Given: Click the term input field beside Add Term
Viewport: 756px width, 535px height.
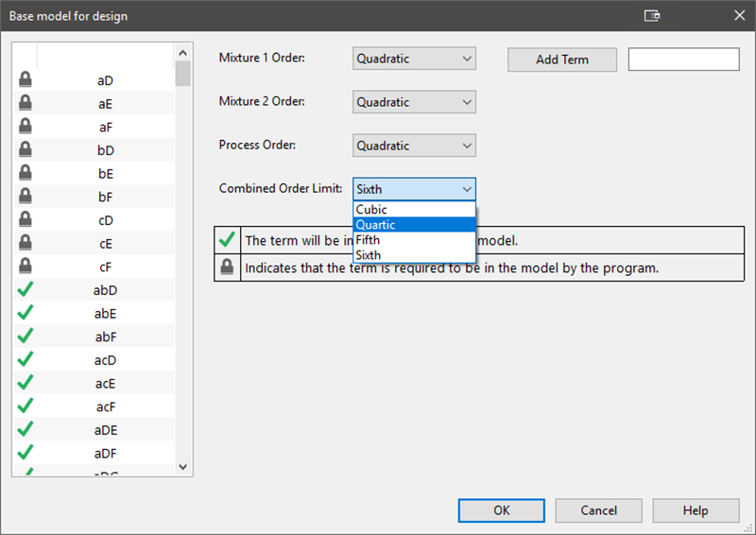Looking at the screenshot, I should (x=683, y=60).
